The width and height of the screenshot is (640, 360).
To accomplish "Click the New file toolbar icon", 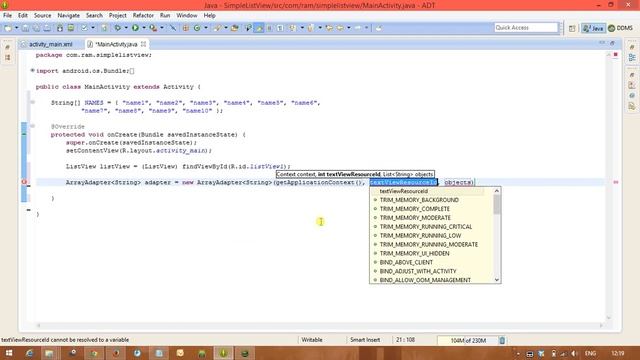I will [x=8, y=28].
